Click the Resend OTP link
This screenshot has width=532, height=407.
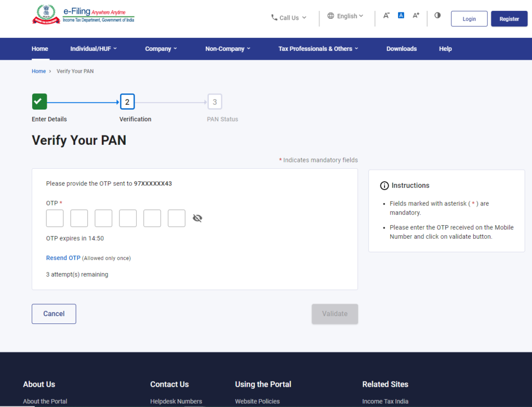pyautogui.click(x=63, y=257)
